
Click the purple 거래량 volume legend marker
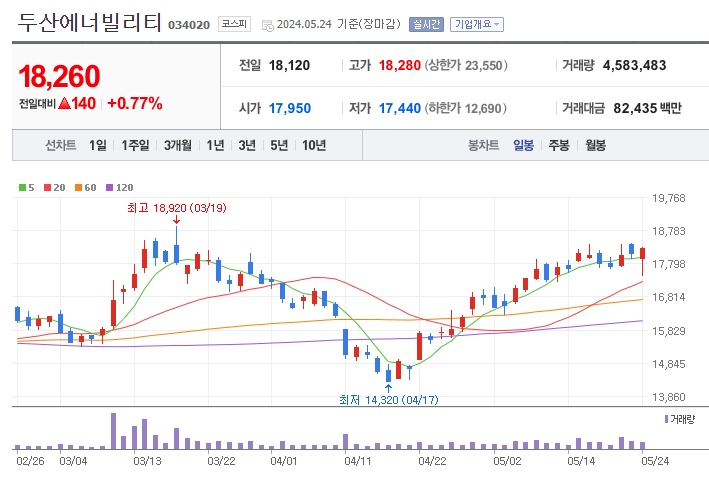(x=666, y=417)
